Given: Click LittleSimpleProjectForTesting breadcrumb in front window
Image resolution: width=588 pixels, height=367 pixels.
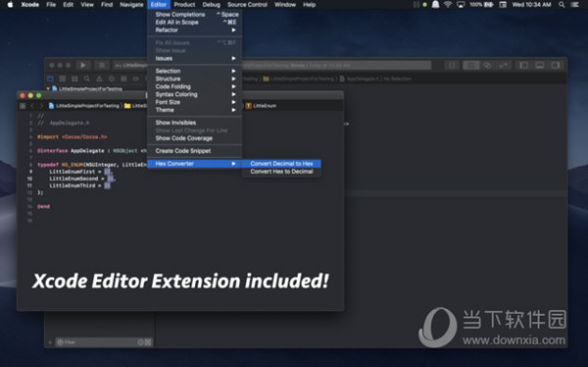Looking at the screenshot, I should click(x=84, y=106).
